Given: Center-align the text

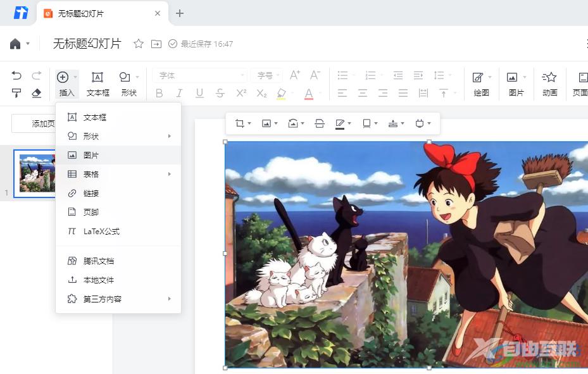Looking at the screenshot, I should 362,93.
